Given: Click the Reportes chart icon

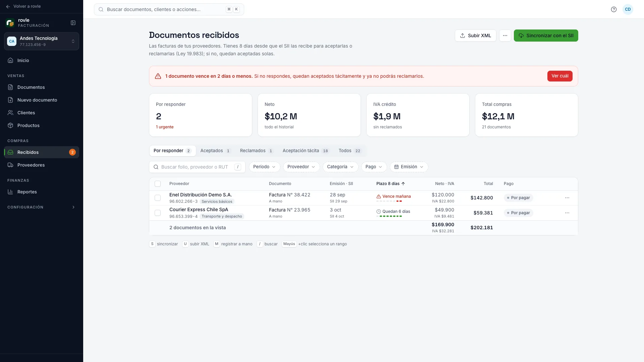Looking at the screenshot, I should (x=10, y=192).
